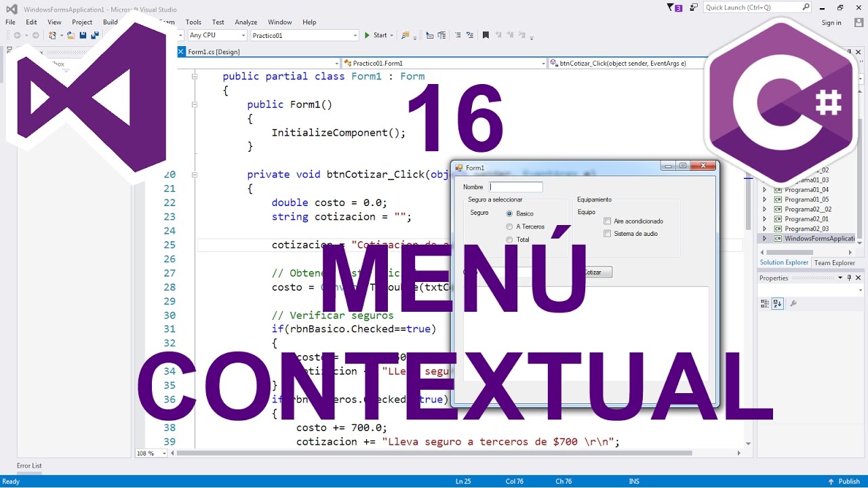
Task: Open the Tools menu
Action: click(x=193, y=22)
